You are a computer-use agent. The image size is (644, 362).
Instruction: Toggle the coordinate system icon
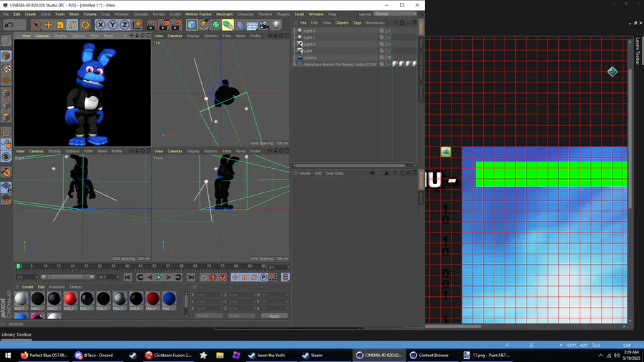coord(137,25)
